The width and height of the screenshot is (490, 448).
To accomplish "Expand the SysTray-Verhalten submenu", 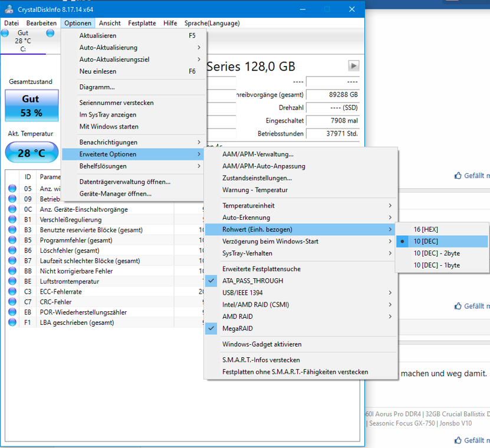I will [x=301, y=253].
